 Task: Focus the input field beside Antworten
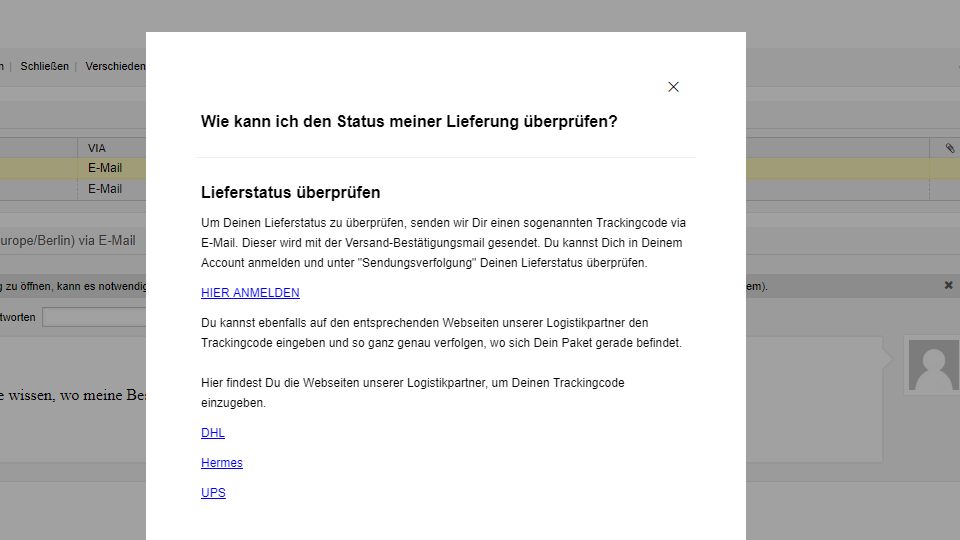[94, 317]
